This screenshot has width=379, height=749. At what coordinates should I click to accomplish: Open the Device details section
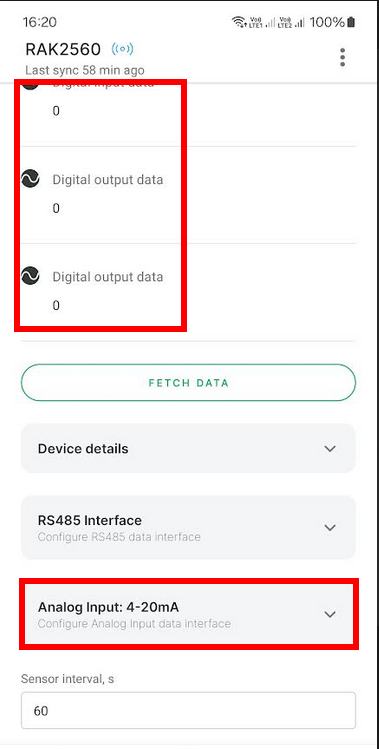(188, 449)
